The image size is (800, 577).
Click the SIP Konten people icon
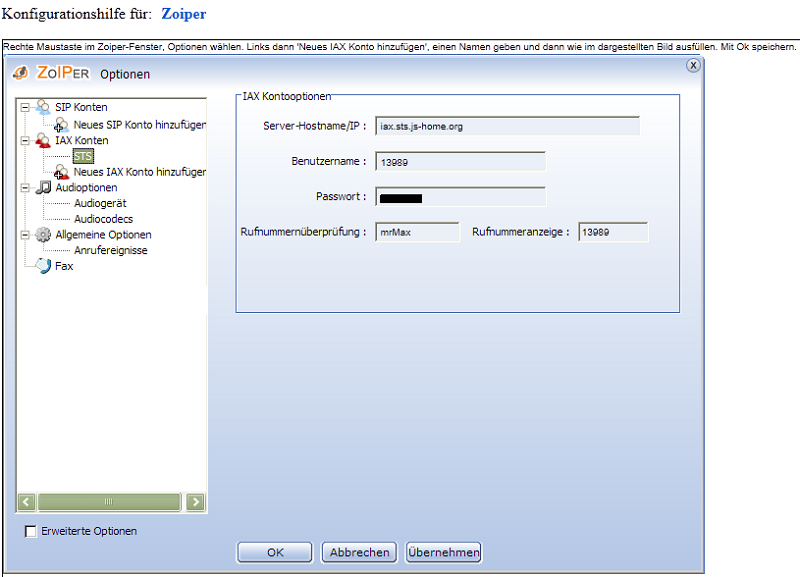(43, 106)
